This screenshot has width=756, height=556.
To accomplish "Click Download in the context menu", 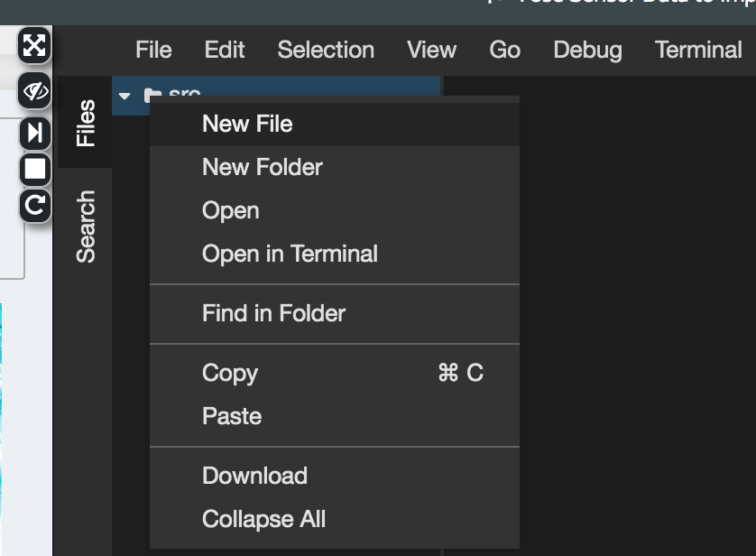I will coord(254,476).
